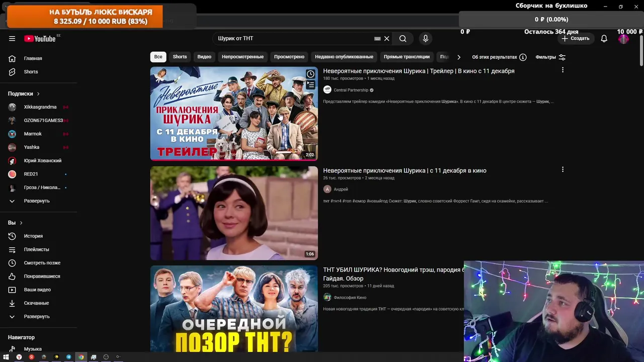Open Философия Кино channel
The height and width of the screenshot is (362, 644).
350,298
